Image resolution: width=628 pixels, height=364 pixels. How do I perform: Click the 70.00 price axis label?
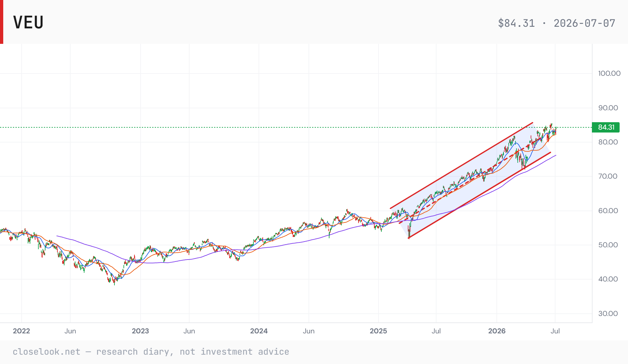[x=608, y=176]
